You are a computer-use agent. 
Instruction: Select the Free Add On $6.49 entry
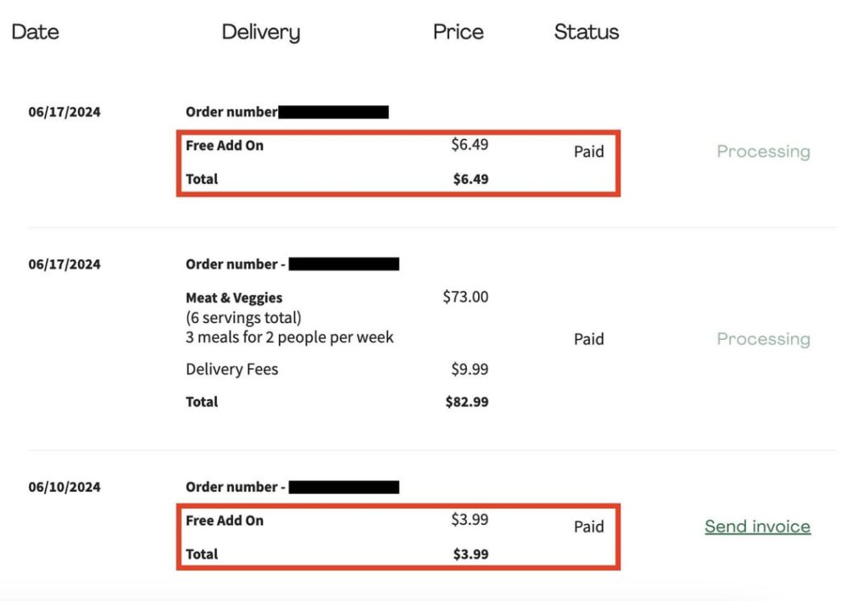tap(224, 145)
